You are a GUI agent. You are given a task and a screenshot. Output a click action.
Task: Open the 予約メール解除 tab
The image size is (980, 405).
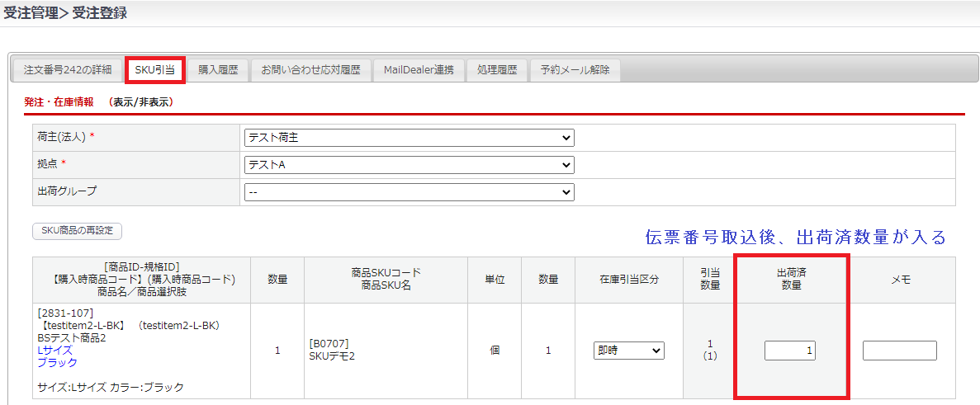click(x=575, y=70)
